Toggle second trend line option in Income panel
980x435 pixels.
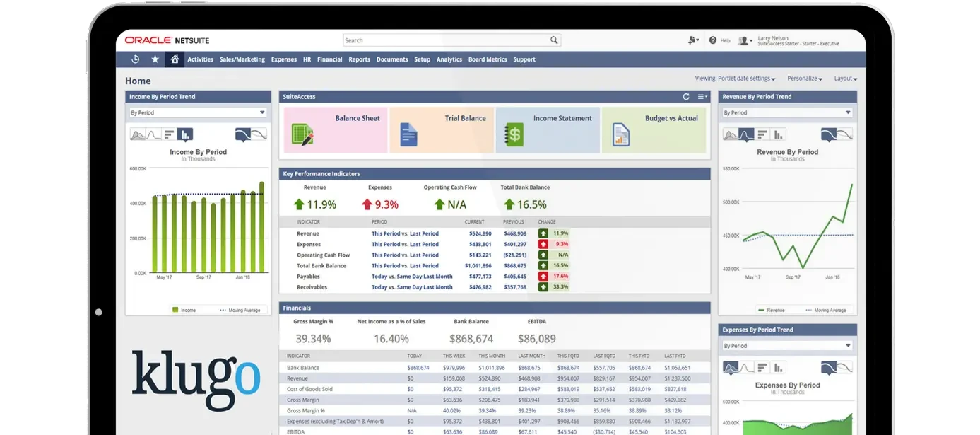pos(259,134)
